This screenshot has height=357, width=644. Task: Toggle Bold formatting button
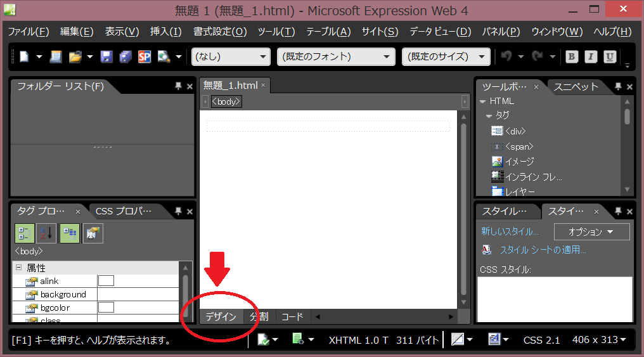[571, 56]
